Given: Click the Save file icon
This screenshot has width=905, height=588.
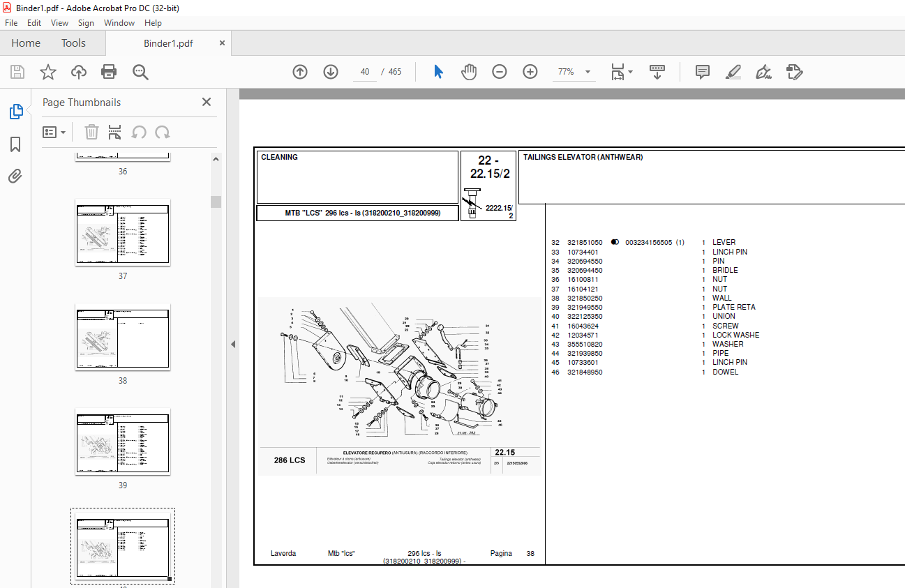Looking at the screenshot, I should [17, 72].
